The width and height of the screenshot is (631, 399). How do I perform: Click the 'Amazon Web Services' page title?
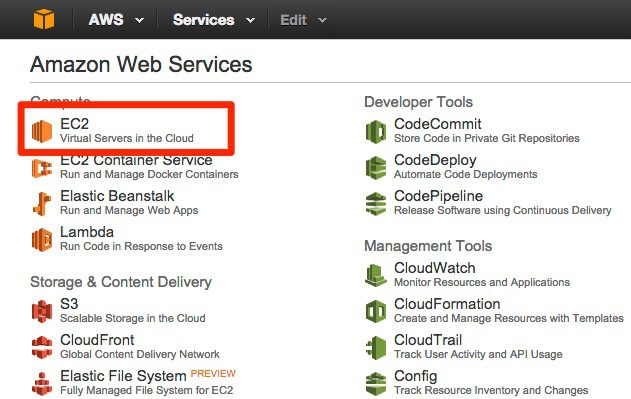(x=141, y=64)
